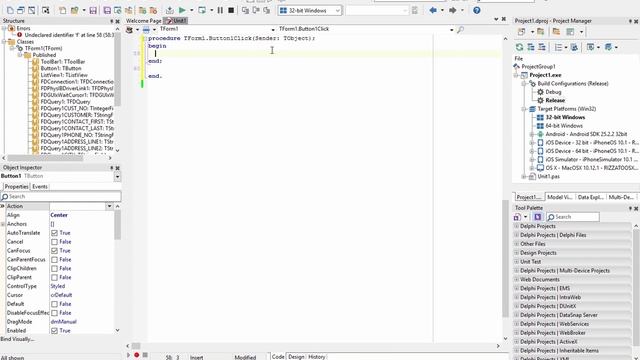Select the Debug build configuration
Image resolution: width=640 pixels, height=360 pixels.
pos(553,92)
